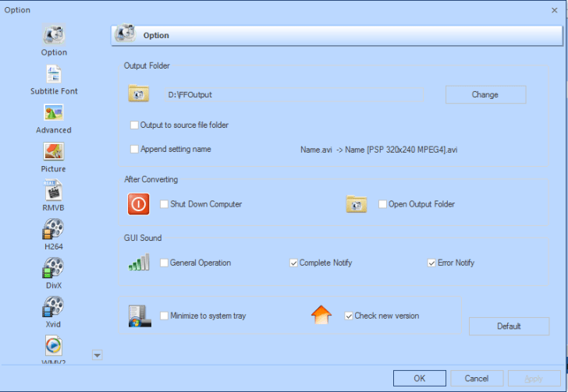The height and width of the screenshot is (392, 568).
Task: Select the RMVB format icon
Action: tap(54, 190)
